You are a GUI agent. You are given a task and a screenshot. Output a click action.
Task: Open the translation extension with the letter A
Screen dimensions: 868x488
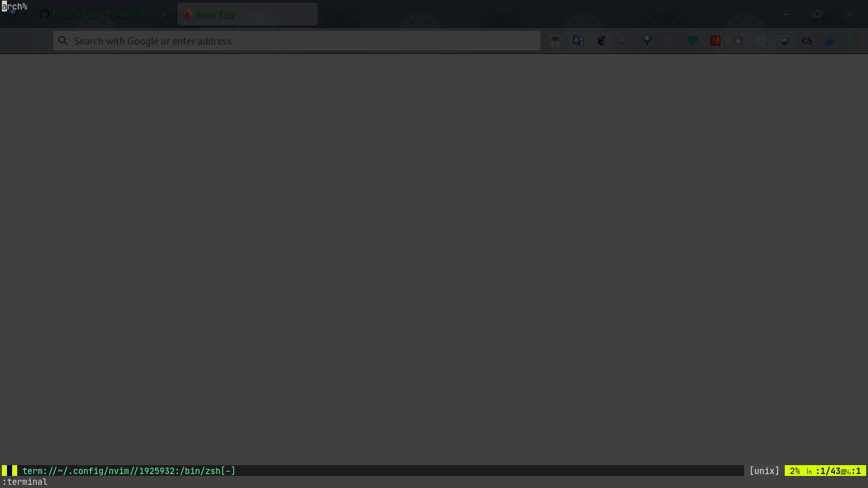click(578, 41)
